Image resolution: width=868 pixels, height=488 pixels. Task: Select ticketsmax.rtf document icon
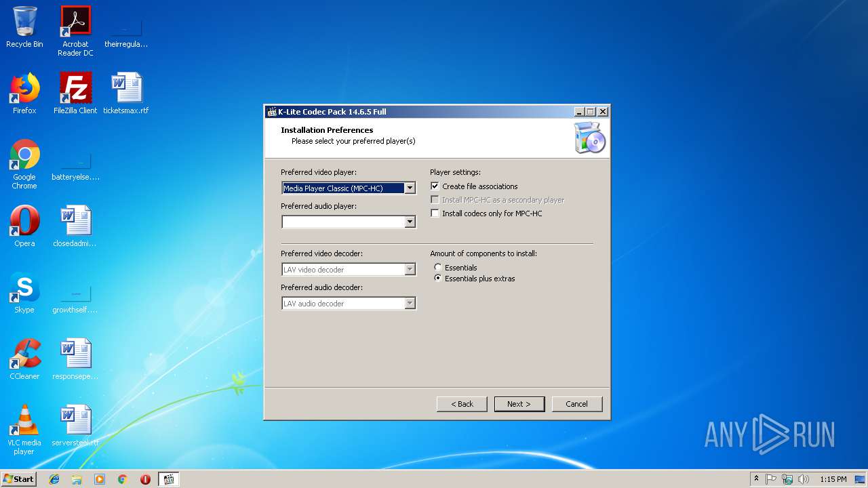pyautogui.click(x=126, y=94)
